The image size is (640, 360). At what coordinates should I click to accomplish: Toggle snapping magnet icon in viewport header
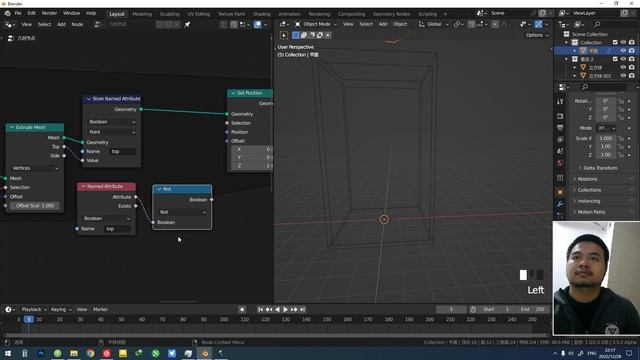click(471, 24)
